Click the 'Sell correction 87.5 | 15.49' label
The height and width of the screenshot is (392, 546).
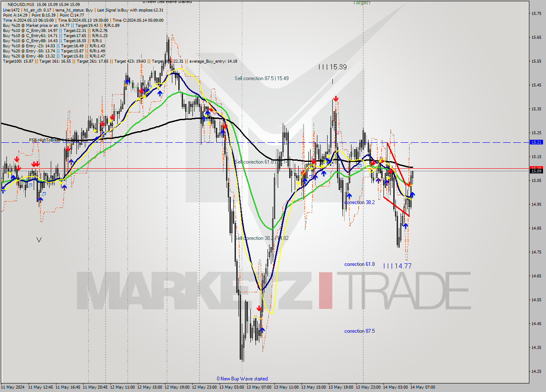click(x=261, y=78)
